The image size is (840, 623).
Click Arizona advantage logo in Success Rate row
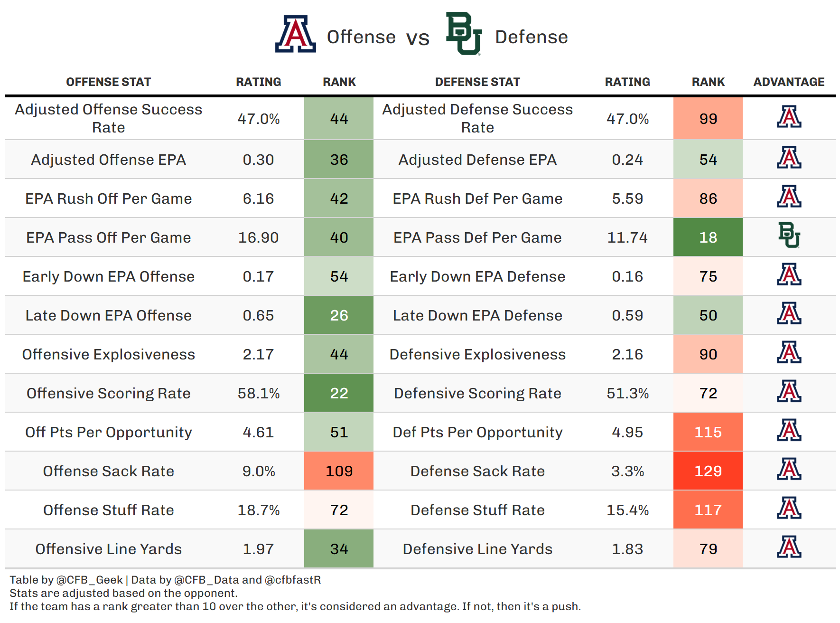point(789,117)
